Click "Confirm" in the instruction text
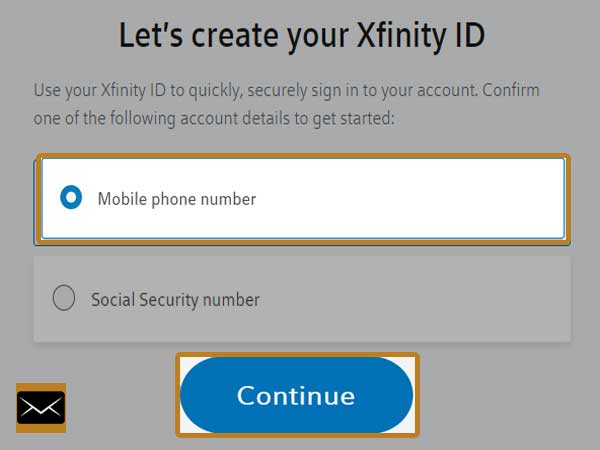The image size is (600, 450). click(511, 90)
